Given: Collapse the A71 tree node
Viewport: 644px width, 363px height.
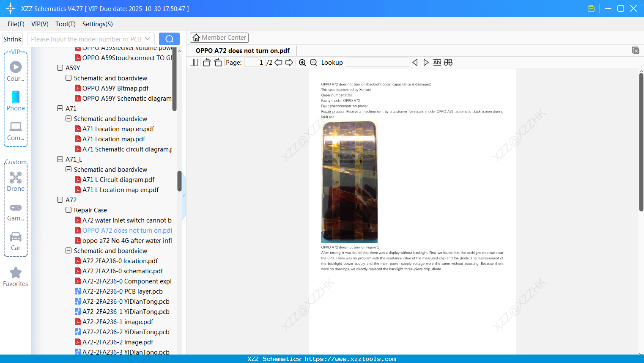Looking at the screenshot, I should (x=60, y=108).
